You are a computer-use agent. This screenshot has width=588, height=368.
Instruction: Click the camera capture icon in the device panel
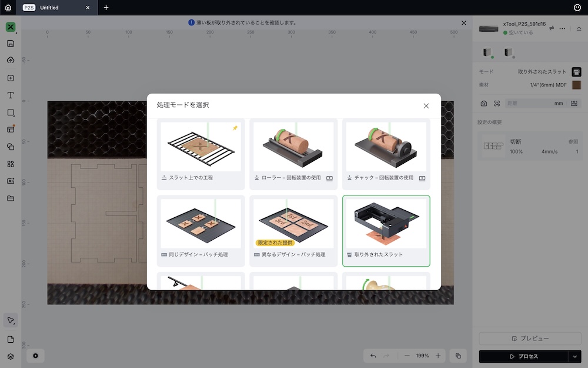[x=483, y=103]
